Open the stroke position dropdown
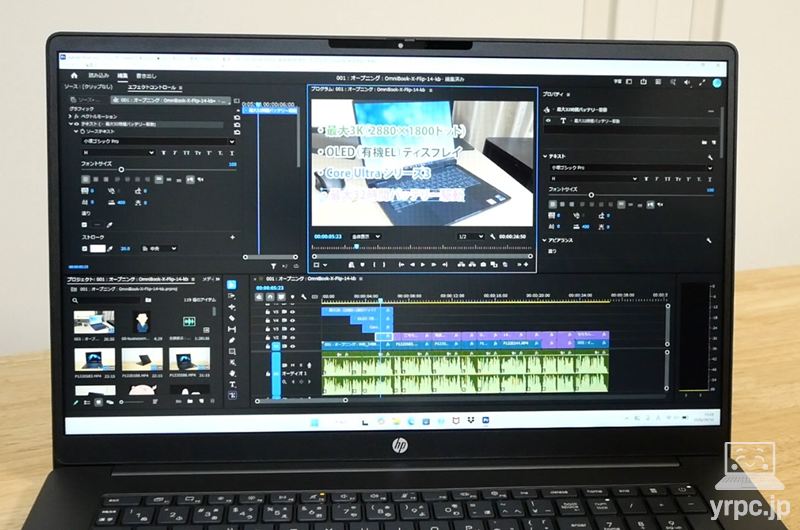Viewport: 800px width, 530px height. coord(159,248)
